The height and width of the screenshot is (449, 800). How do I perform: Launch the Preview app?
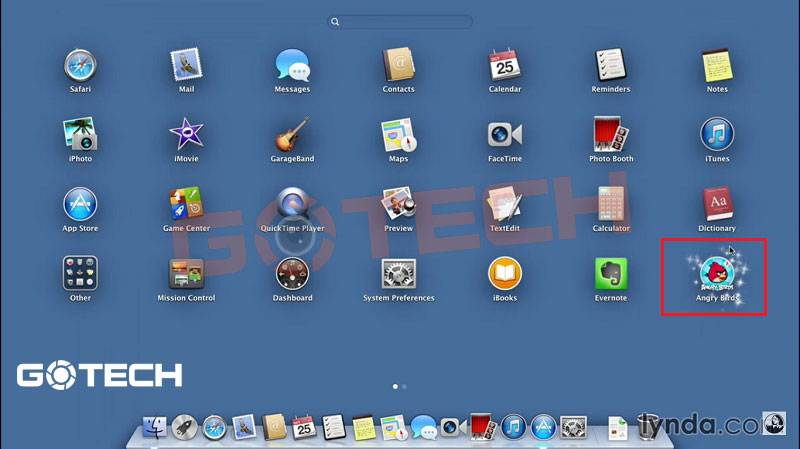[x=398, y=204]
